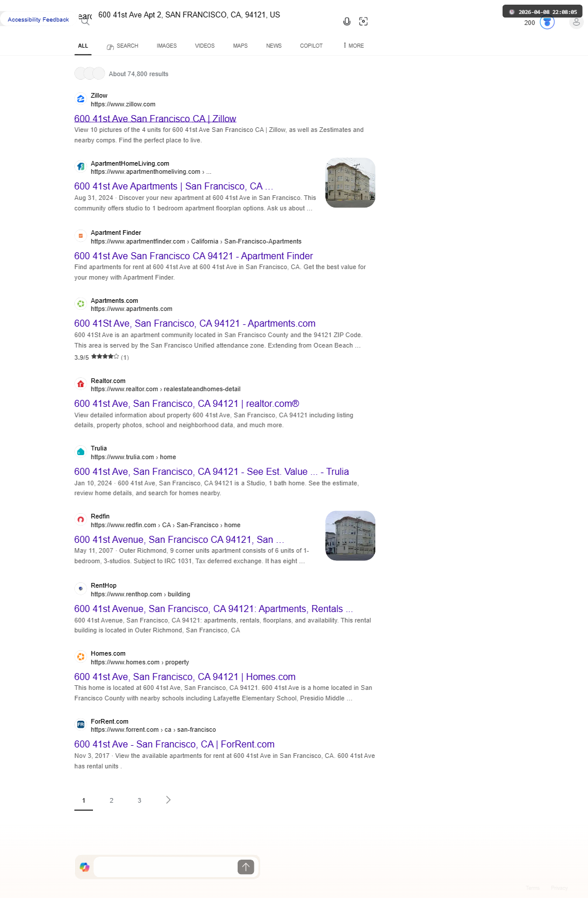Click the Apartments.com favicon
The image size is (588, 898).
click(81, 304)
